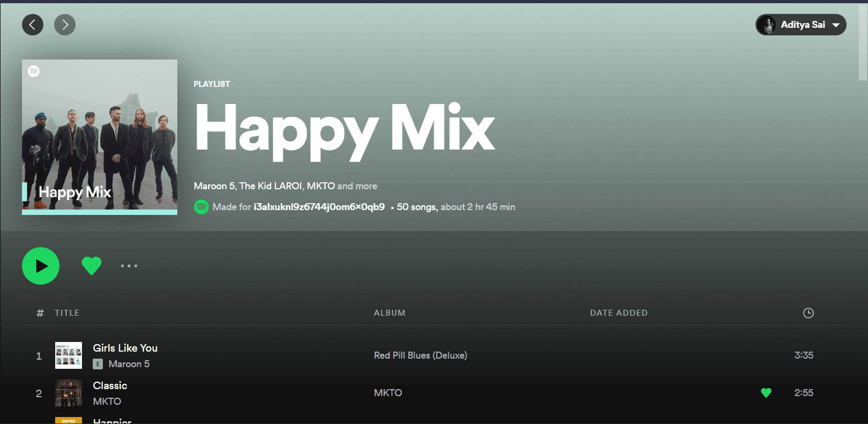Click the TITLE column header

click(x=67, y=313)
